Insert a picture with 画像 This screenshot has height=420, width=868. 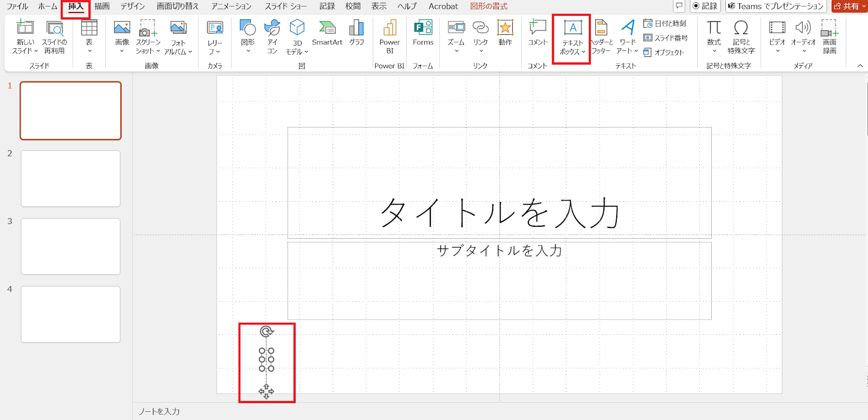[x=122, y=37]
